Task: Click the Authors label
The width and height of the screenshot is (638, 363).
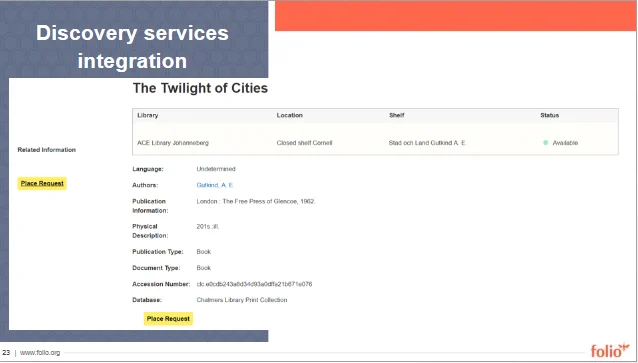Action: tap(145, 185)
